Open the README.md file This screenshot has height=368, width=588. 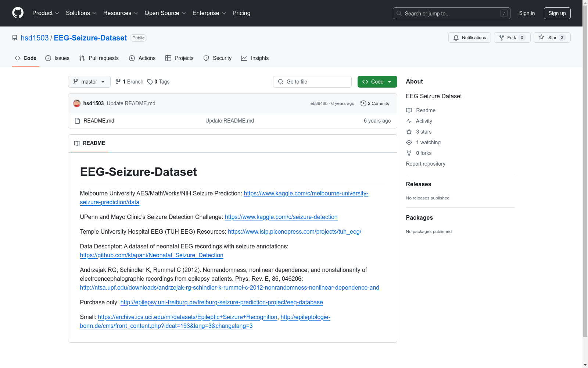pos(99,121)
